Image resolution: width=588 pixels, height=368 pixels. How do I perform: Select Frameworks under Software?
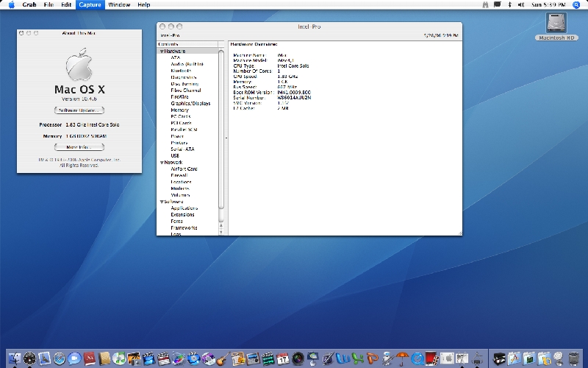184,228
